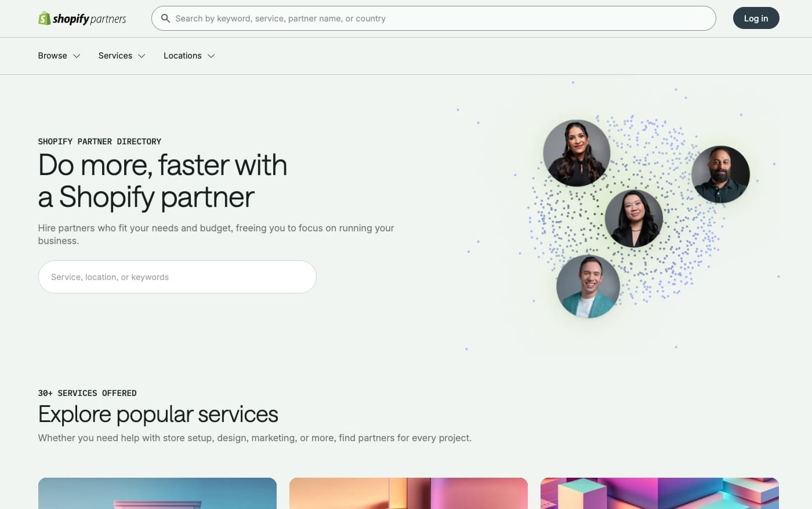Click the Log in button
The height and width of the screenshot is (509, 812).
756,18
